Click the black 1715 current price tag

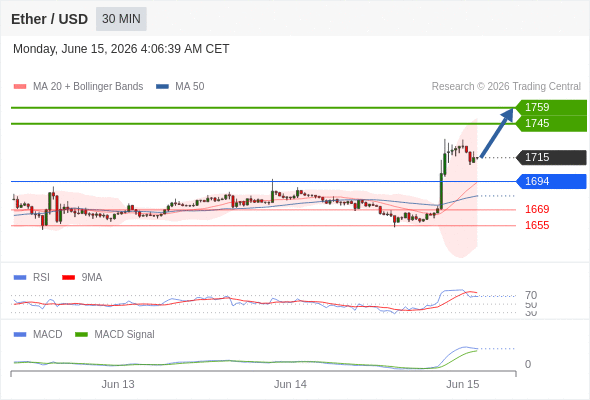[551, 157]
